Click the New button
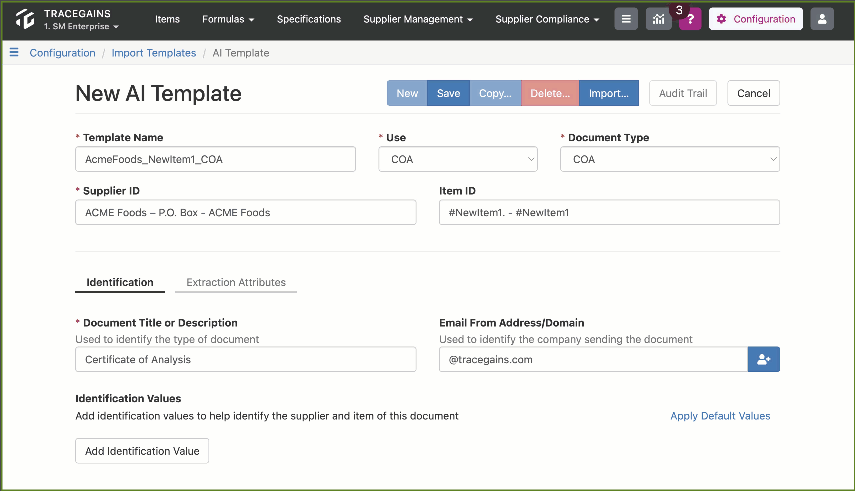Image resolution: width=855 pixels, height=491 pixels. click(407, 93)
